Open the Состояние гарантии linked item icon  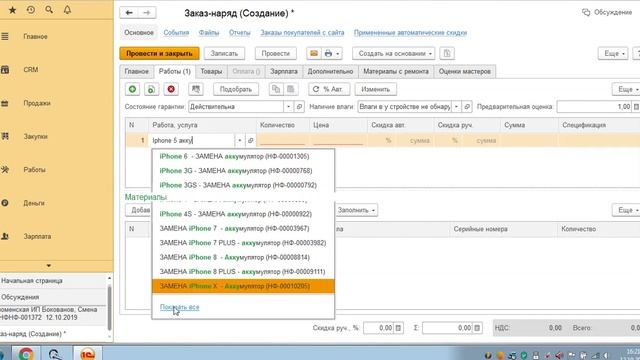coord(299,107)
